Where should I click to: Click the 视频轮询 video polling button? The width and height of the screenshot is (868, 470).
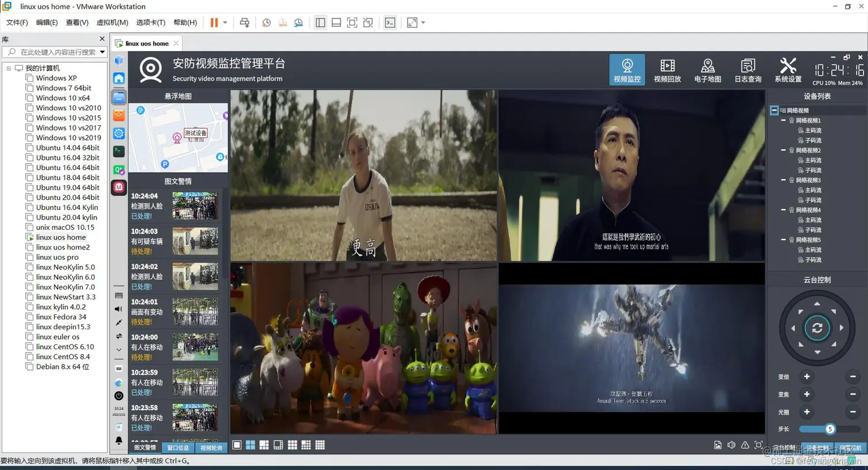coord(211,448)
